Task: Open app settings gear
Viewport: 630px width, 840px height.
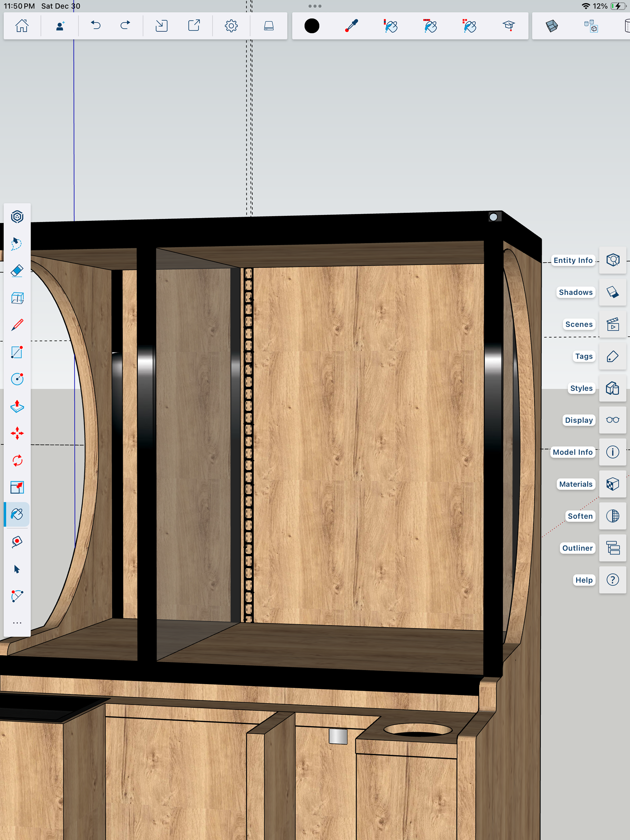Action: pyautogui.click(x=231, y=26)
